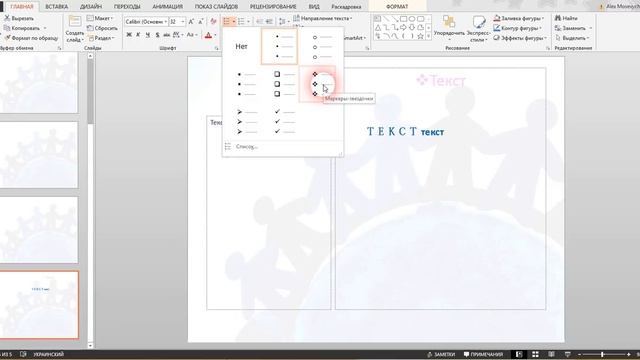The height and width of the screenshot is (360, 640).
Task: Open Shape Outline (Контур фигуры) dropdown
Action: point(518,28)
